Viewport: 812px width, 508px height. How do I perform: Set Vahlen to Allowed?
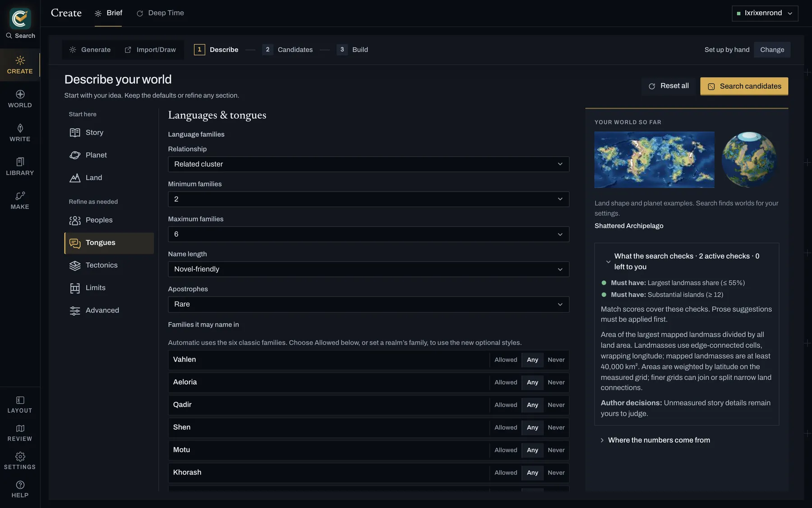pos(506,360)
